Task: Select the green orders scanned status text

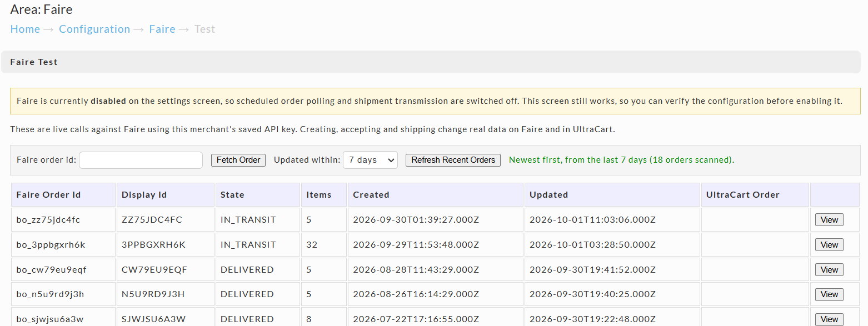Action: 621,160
